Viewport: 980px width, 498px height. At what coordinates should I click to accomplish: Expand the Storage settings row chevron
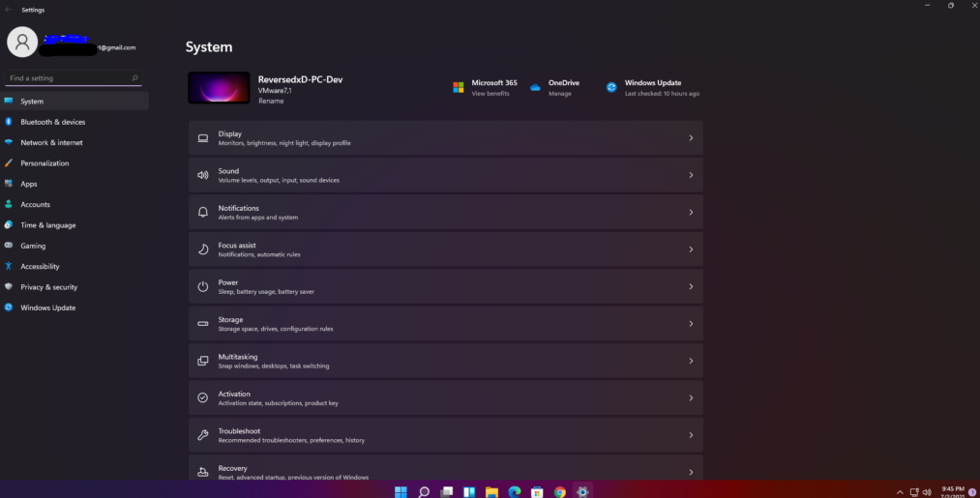click(x=691, y=324)
